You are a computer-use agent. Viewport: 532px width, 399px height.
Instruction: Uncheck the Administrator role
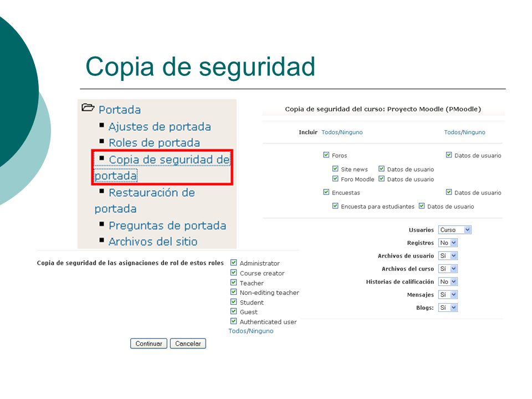(233, 263)
